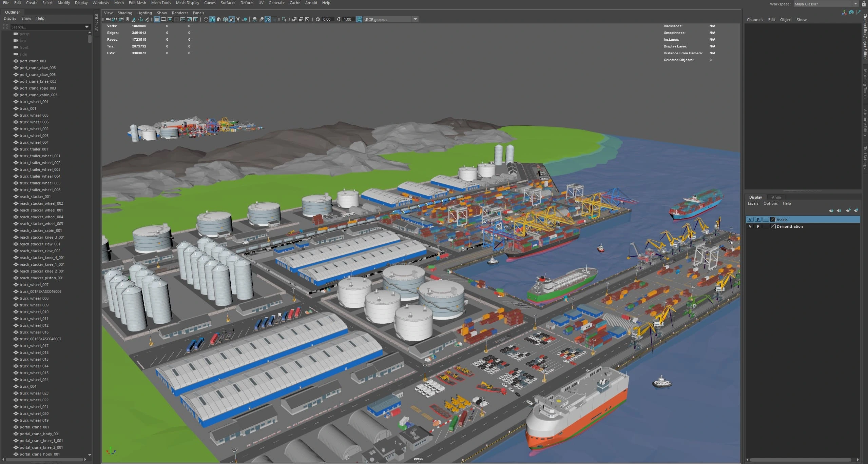Screen dimensions: 868x464
Task: Toggle visibility V of Demonstration layer
Action: pyautogui.click(x=750, y=226)
